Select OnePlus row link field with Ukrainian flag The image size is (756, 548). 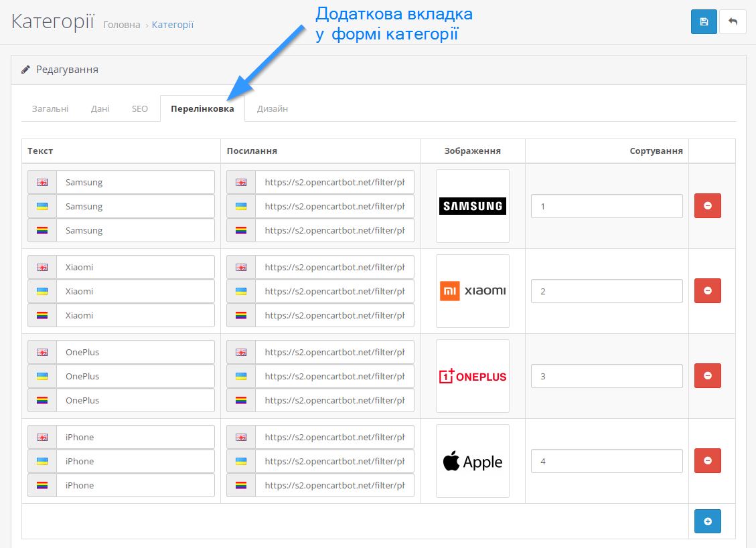coord(335,377)
